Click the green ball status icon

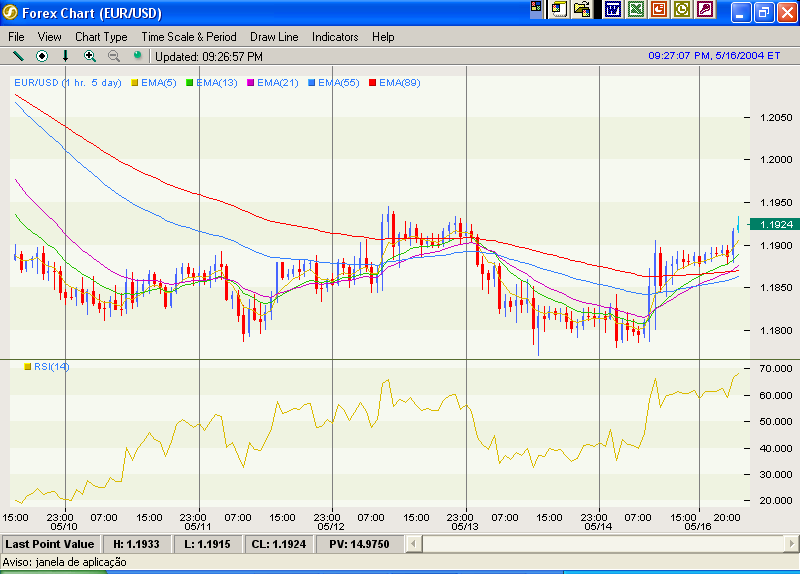pos(137,55)
